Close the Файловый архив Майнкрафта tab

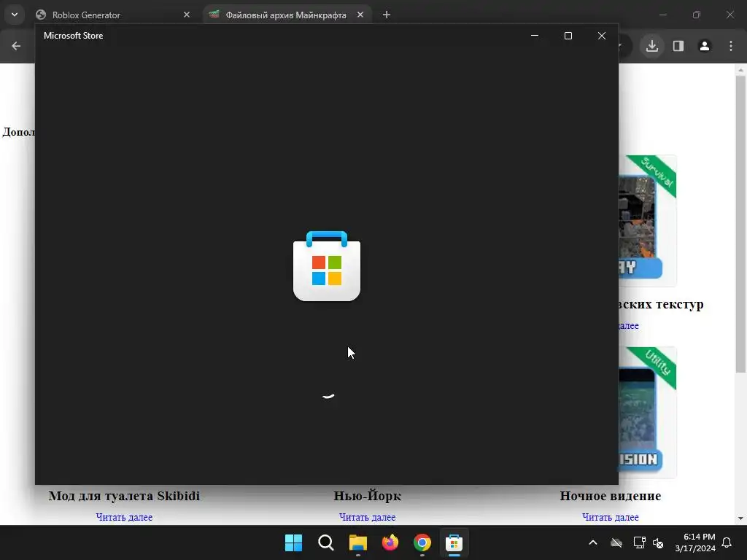pos(360,15)
